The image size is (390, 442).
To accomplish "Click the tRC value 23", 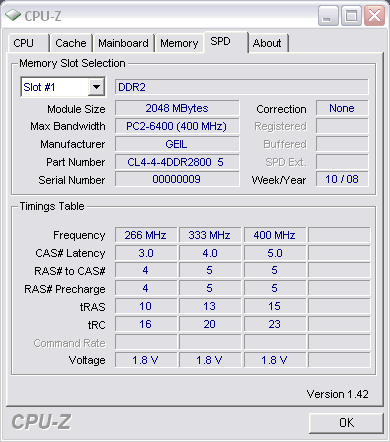I will 275,324.
